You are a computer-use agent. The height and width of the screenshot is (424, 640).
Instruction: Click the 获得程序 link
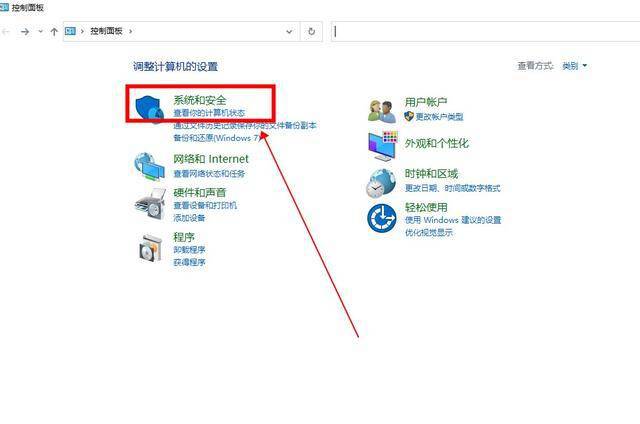click(189, 262)
